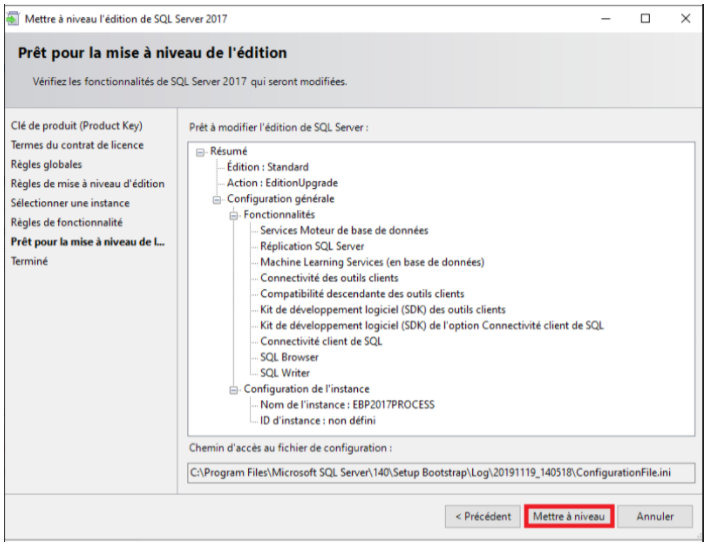Select the Prêt pour la mise à niveau step
Screen dimensions: 709x547
pyautogui.click(x=88, y=242)
